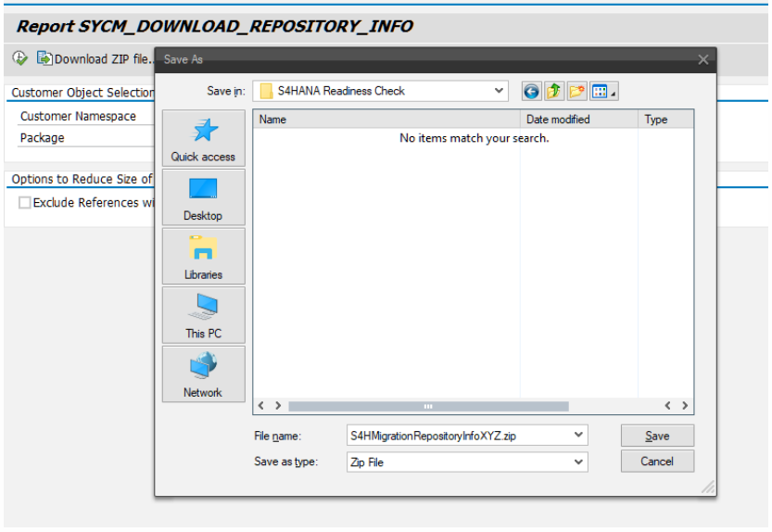Click the Execute clock icon in SAP toolbar
Image resolution: width=772 pixels, height=532 pixels.
pos(20,58)
